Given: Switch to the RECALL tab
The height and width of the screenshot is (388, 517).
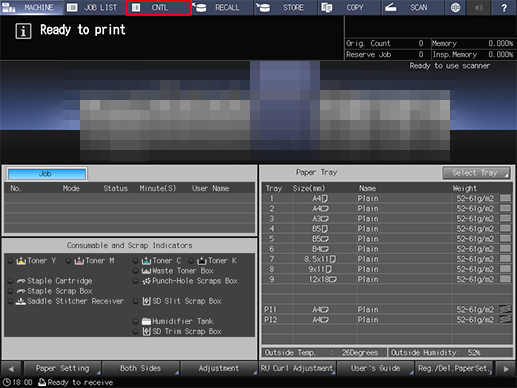Looking at the screenshot, I should [221, 7].
